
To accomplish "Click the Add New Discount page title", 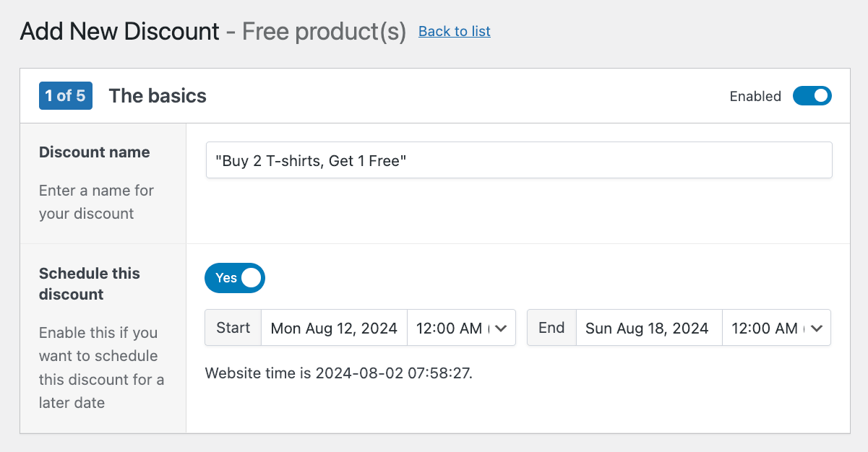I will (x=120, y=31).
